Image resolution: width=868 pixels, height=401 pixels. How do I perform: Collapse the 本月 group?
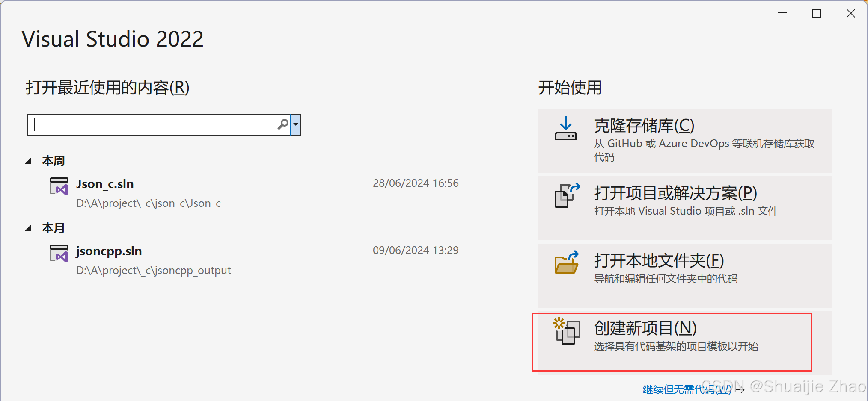tap(28, 228)
